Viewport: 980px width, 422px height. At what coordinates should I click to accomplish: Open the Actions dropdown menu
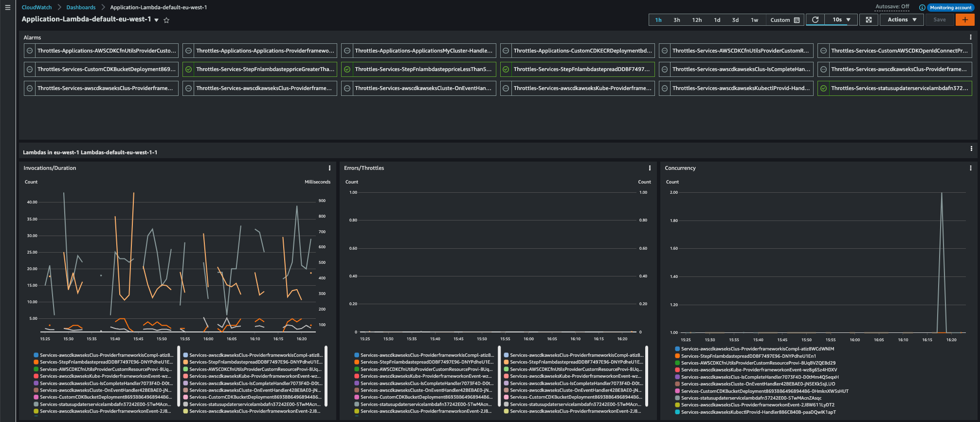pos(902,19)
